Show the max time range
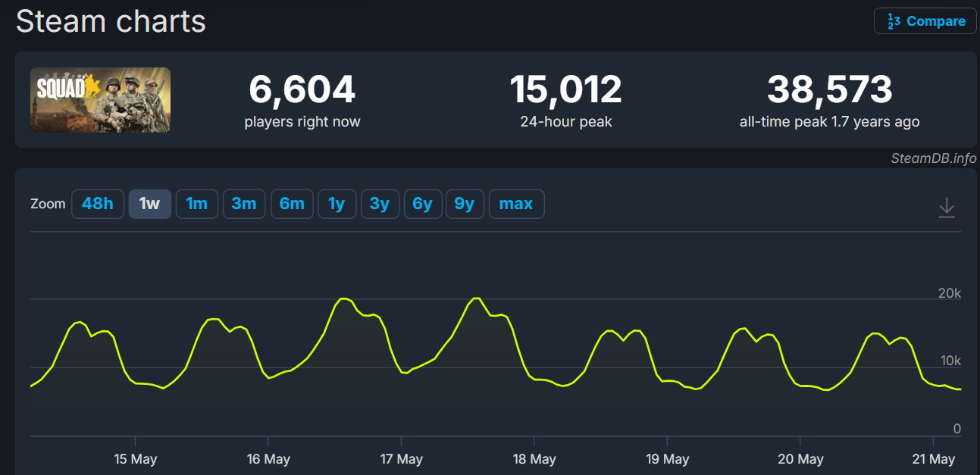 (516, 204)
